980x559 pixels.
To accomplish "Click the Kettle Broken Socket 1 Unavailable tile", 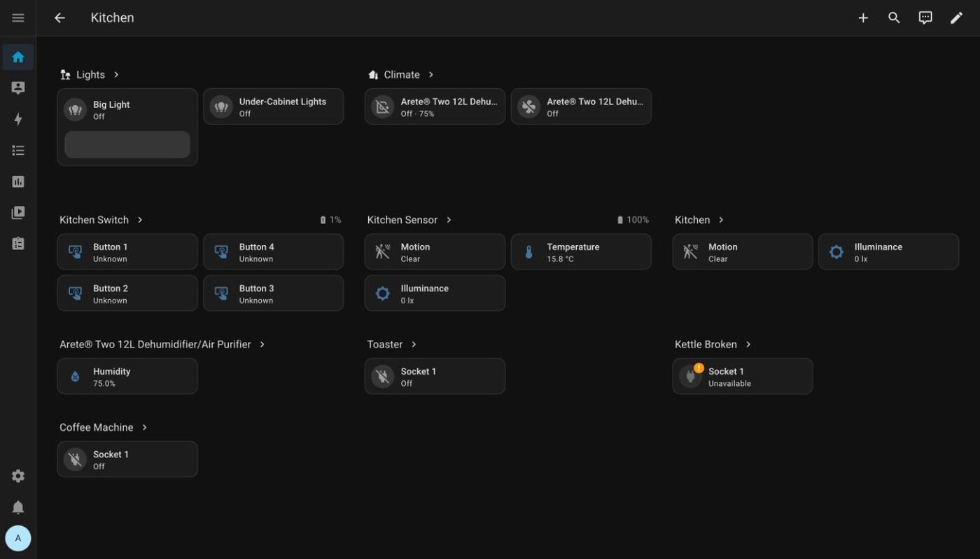I will coord(743,376).
